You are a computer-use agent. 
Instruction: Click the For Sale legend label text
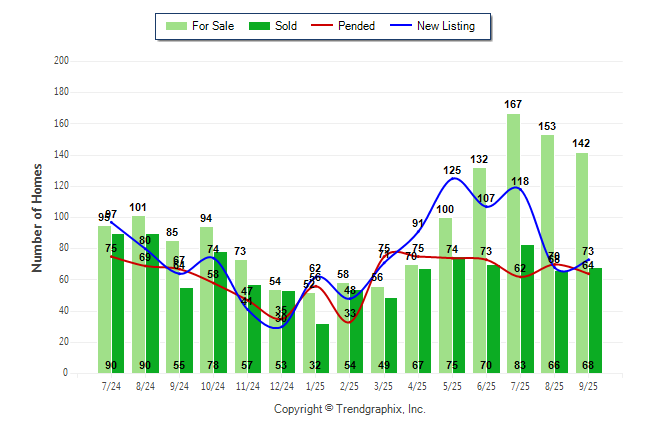[x=212, y=26]
